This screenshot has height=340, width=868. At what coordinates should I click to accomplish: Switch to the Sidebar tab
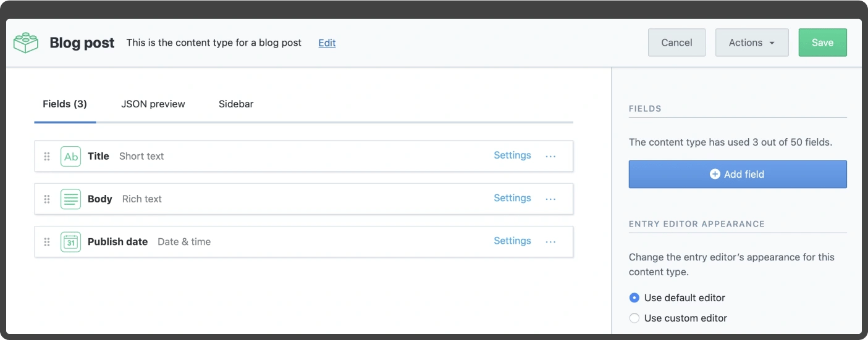click(236, 104)
